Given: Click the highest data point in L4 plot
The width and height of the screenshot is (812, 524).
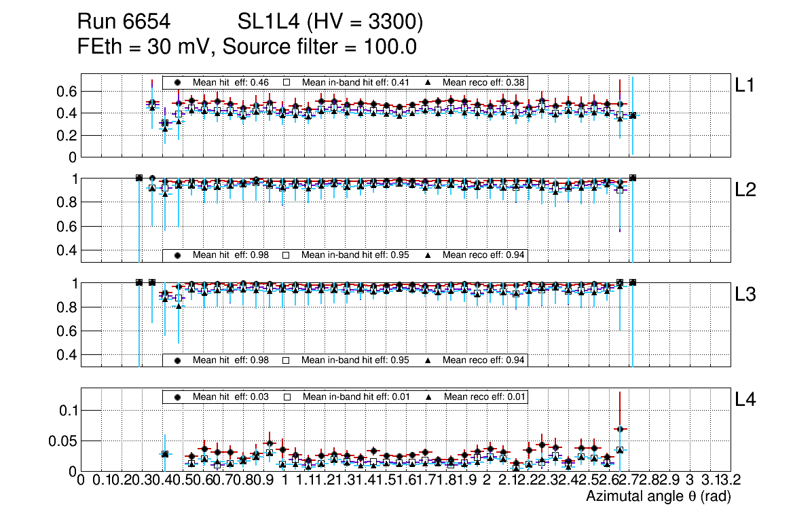Looking at the screenshot, I should coord(619,429).
